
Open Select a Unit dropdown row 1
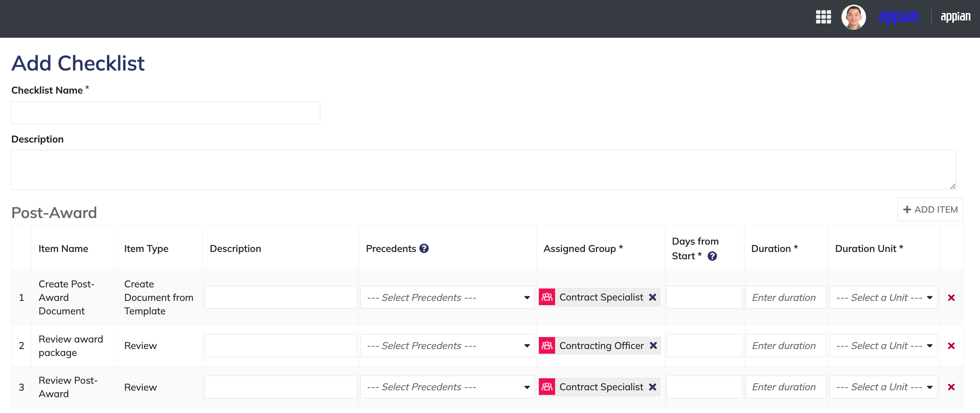(x=883, y=297)
